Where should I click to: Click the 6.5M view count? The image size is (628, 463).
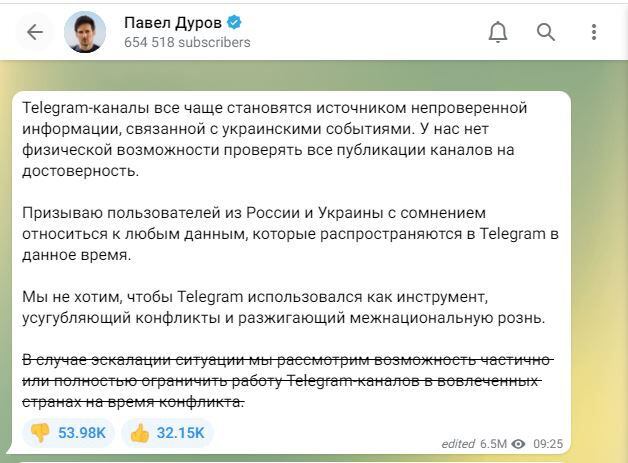pos(494,443)
